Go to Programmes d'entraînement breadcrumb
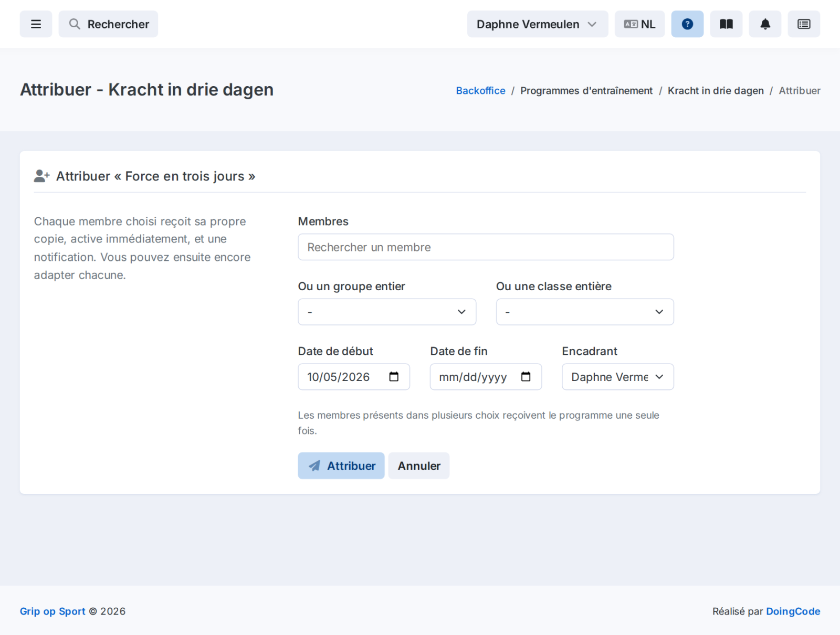This screenshot has width=840, height=635. [586, 90]
